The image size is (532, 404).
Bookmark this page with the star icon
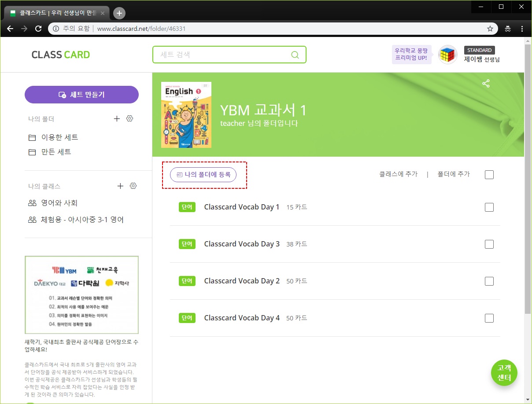click(490, 29)
